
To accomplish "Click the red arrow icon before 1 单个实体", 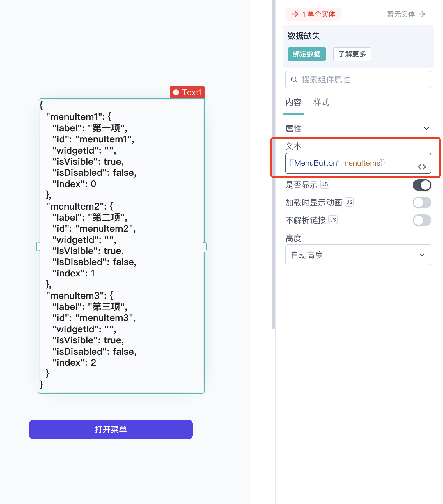I will pyautogui.click(x=295, y=14).
